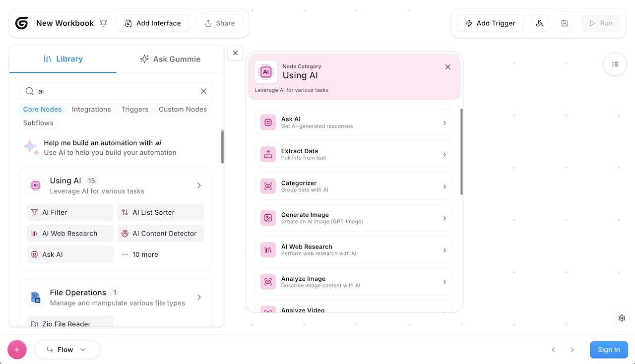The width and height of the screenshot is (635, 364).
Task: Click the save disk icon
Action: 565,23
